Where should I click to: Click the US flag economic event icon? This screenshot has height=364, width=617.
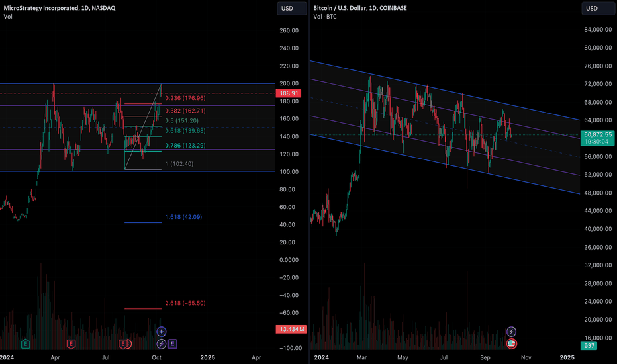click(511, 344)
